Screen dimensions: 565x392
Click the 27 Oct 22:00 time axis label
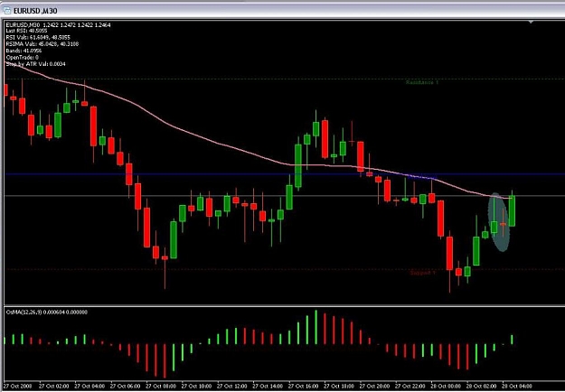click(x=410, y=387)
